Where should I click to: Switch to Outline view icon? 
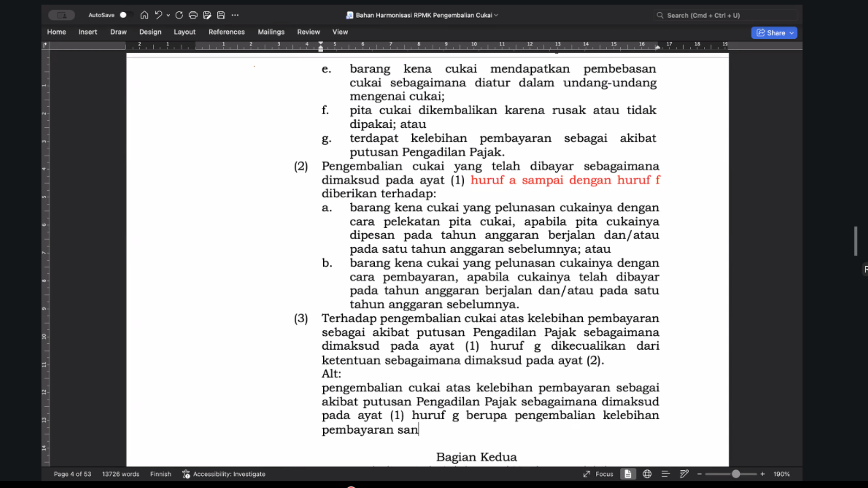click(x=665, y=474)
